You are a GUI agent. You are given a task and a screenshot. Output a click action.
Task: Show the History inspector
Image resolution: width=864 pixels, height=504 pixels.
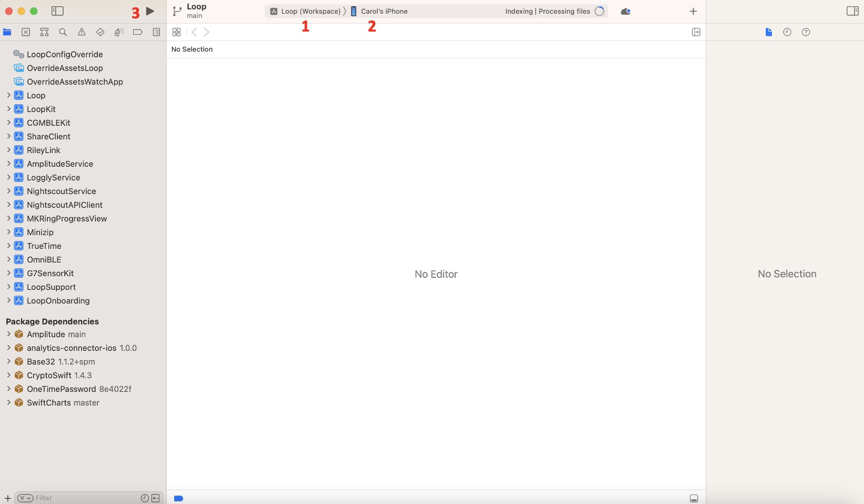[x=787, y=32]
